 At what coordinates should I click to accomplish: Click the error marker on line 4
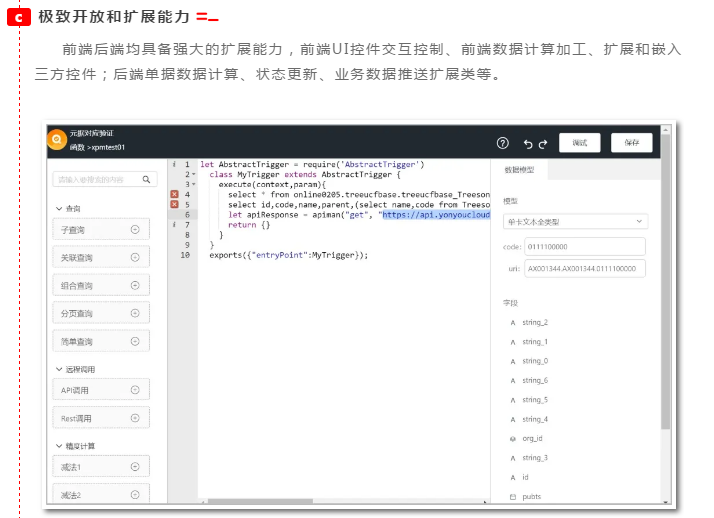[x=174, y=194]
